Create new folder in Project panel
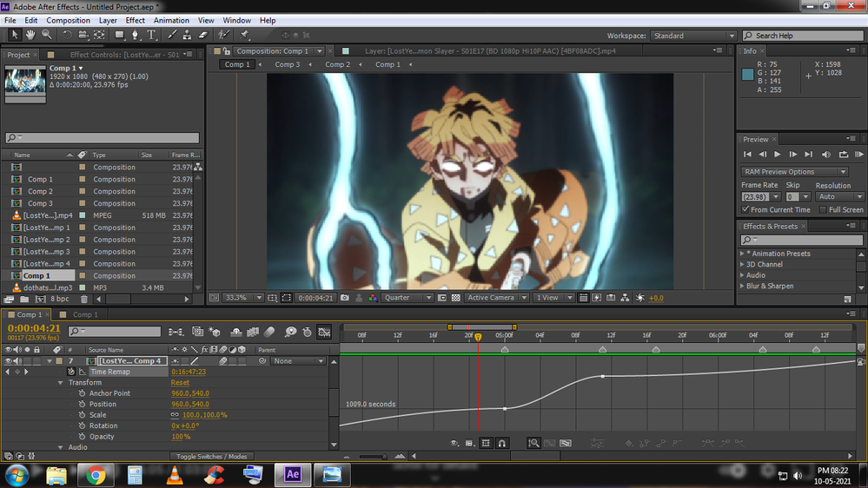Screen dimensions: 868x488 (24, 299)
